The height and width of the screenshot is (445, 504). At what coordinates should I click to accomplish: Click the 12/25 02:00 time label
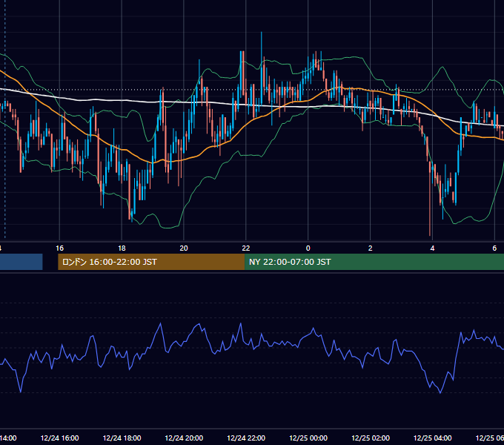(x=371, y=438)
